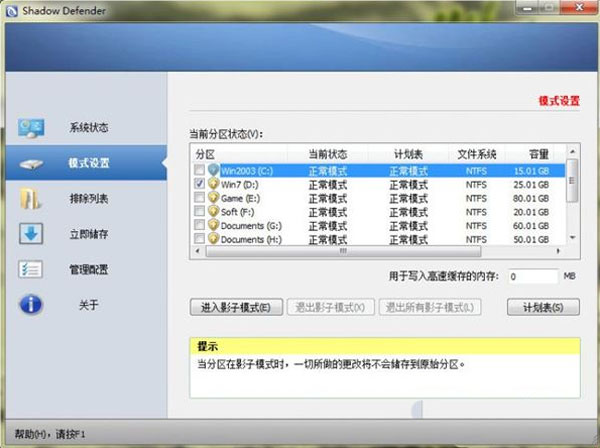Click the partition list scroll-up arrow
The height and width of the screenshot is (448, 600).
pos(572,152)
